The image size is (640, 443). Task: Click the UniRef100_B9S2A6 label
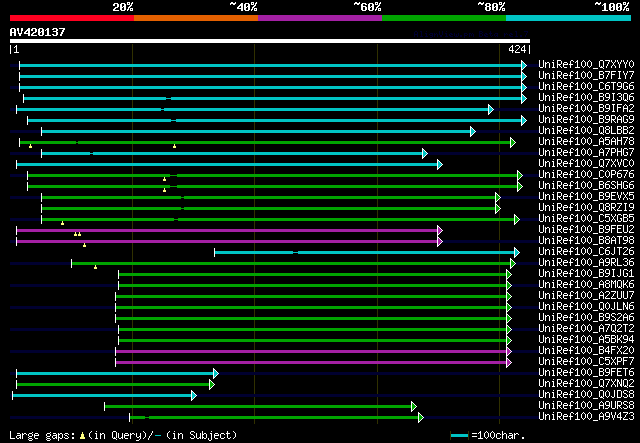click(586, 318)
